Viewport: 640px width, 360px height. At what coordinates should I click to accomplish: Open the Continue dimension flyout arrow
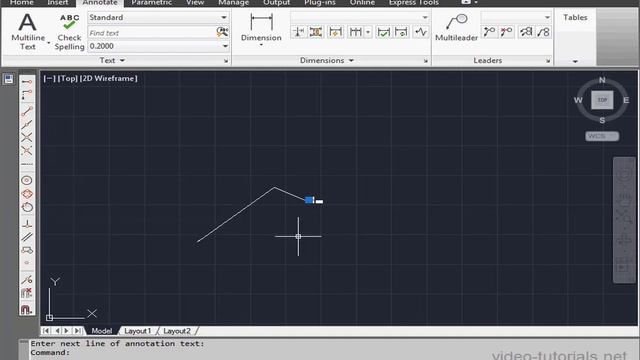[x=368, y=32]
